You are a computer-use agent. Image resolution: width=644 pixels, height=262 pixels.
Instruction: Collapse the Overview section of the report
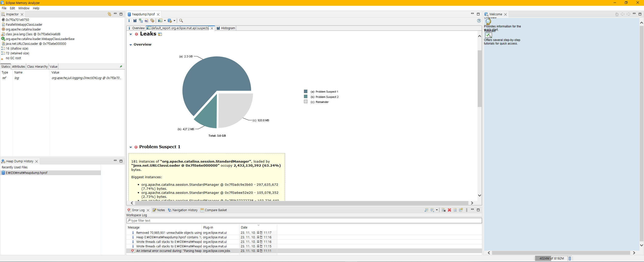(131, 45)
